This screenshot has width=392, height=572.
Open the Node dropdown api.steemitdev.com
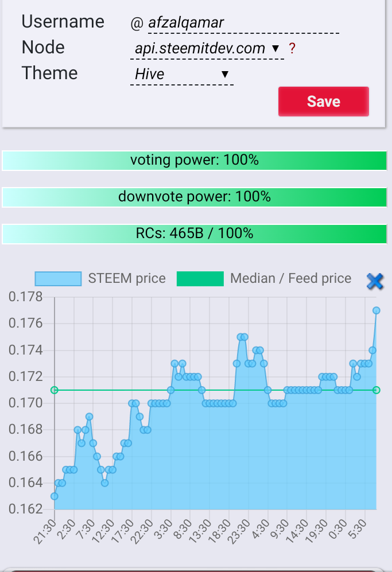[207, 49]
